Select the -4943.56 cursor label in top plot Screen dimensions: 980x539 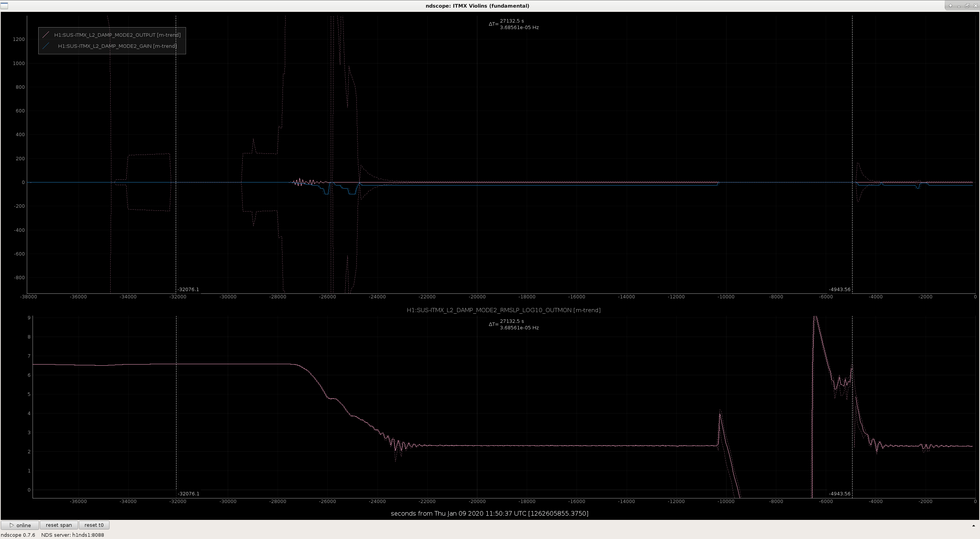point(840,290)
